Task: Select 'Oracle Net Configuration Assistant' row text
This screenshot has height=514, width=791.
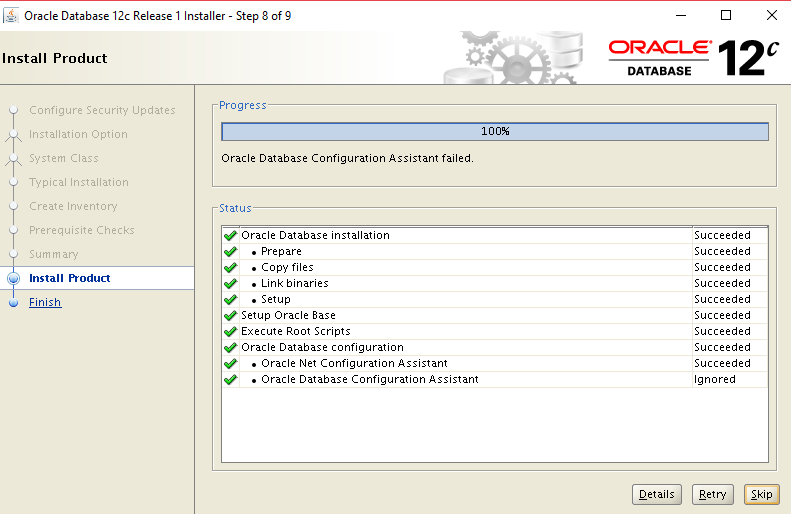Action: pos(354,363)
